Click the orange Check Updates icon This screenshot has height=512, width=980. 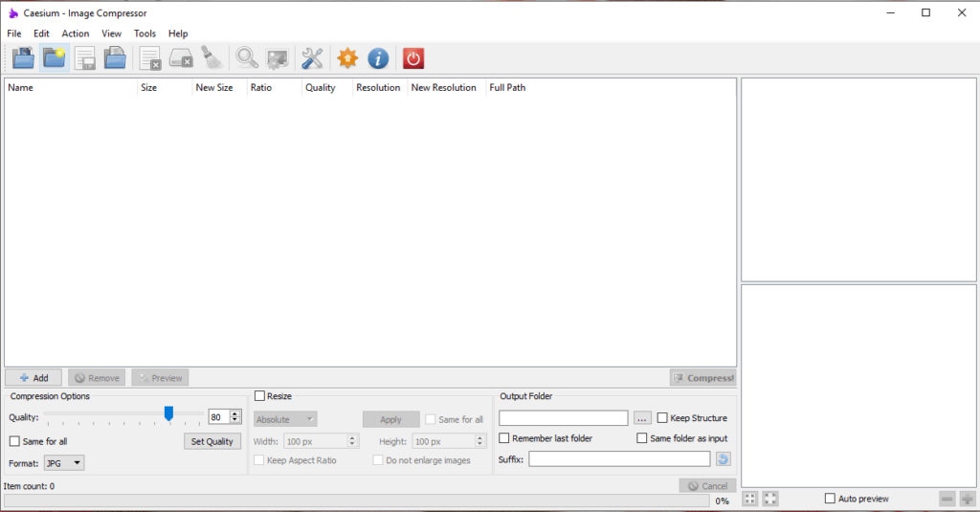point(347,58)
